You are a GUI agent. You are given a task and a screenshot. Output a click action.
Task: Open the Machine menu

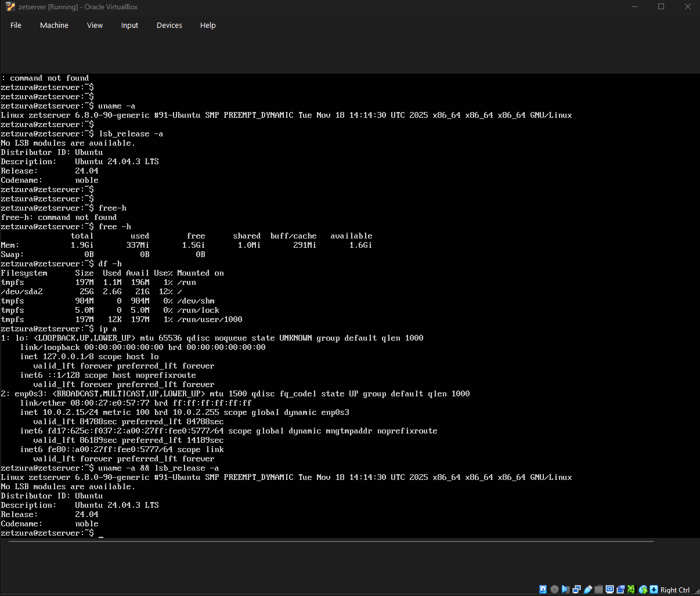(54, 25)
